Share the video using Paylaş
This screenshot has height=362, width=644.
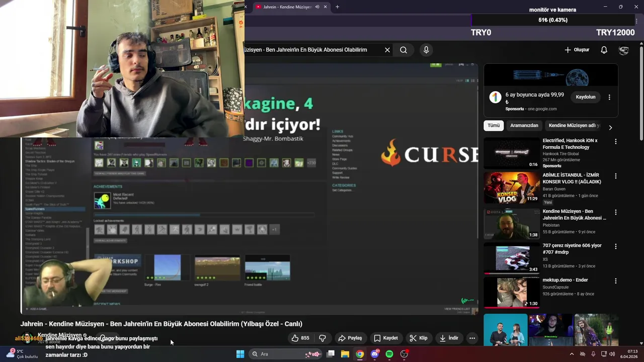350,338
